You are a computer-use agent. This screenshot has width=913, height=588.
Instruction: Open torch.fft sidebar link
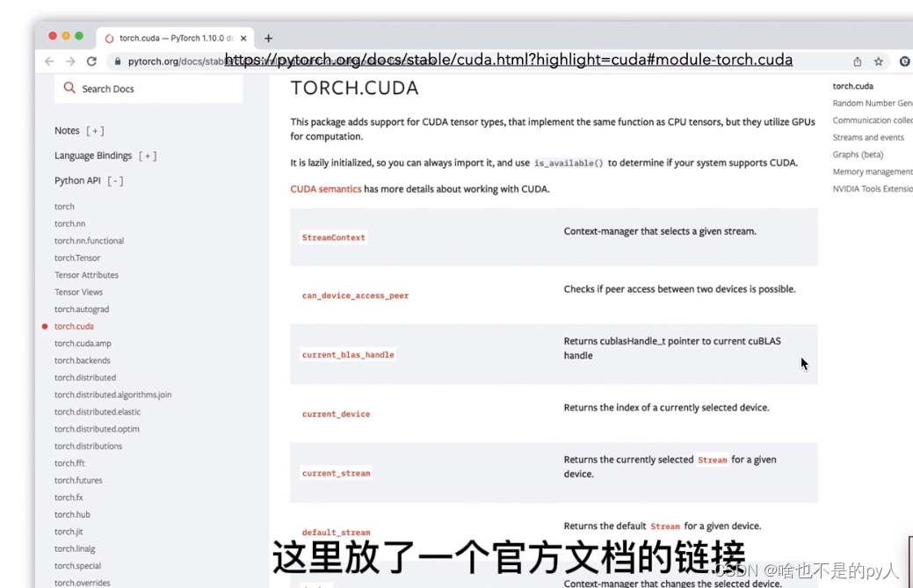coord(69,463)
